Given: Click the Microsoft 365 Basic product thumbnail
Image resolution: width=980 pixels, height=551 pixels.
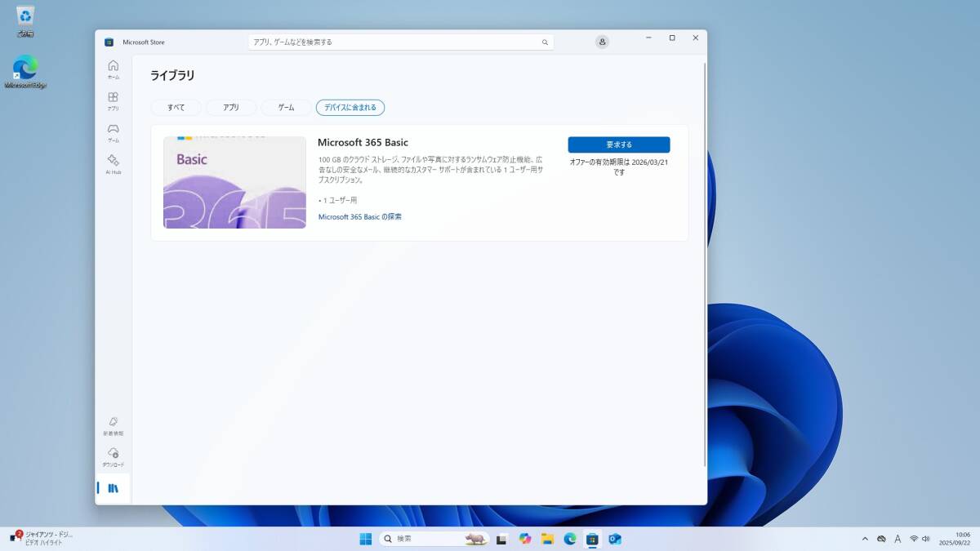Looking at the screenshot, I should (235, 182).
